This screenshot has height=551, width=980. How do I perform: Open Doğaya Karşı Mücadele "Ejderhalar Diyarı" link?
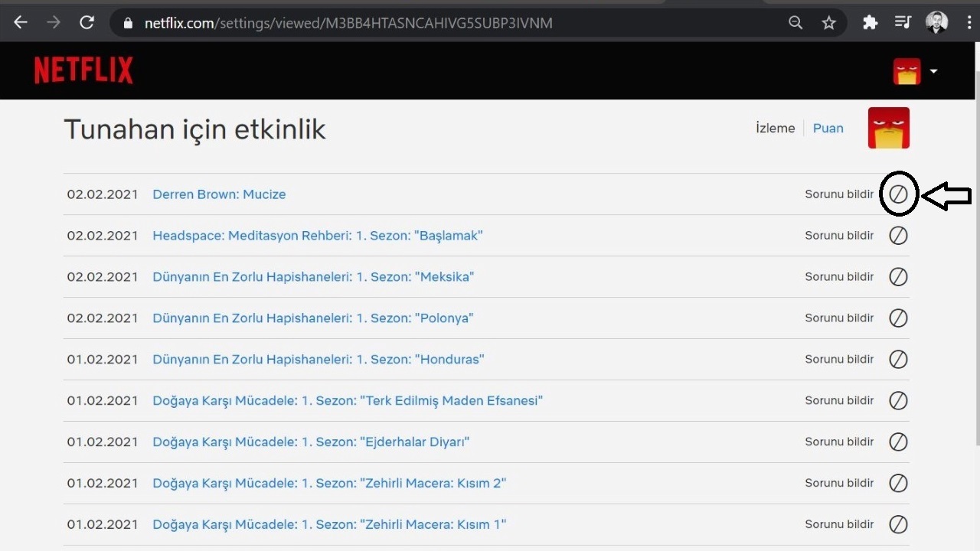[x=311, y=442]
